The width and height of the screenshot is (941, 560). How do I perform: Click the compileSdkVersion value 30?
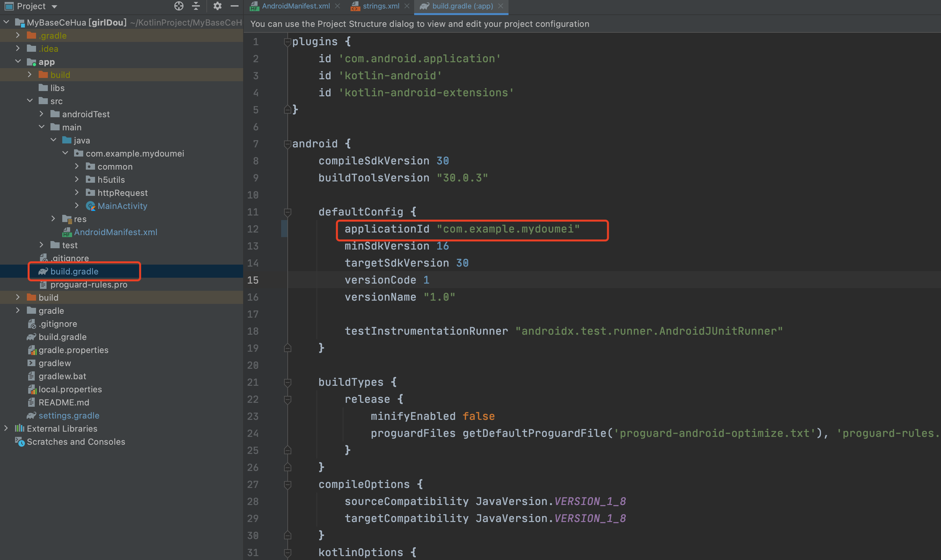(442, 161)
